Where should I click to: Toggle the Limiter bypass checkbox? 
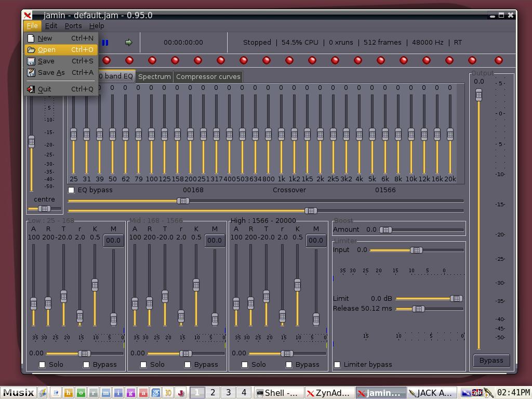click(337, 365)
